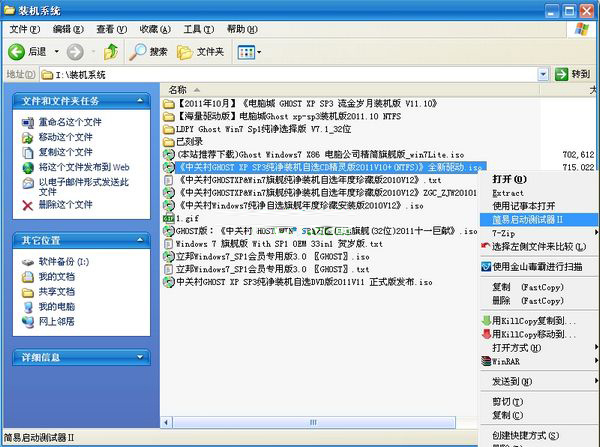Click the copy this file task icon
The width and height of the screenshot is (600, 447).
pos(28,152)
